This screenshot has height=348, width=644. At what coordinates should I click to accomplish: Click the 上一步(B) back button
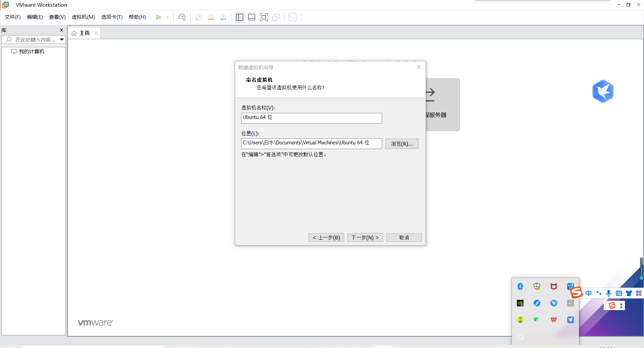[x=326, y=237]
